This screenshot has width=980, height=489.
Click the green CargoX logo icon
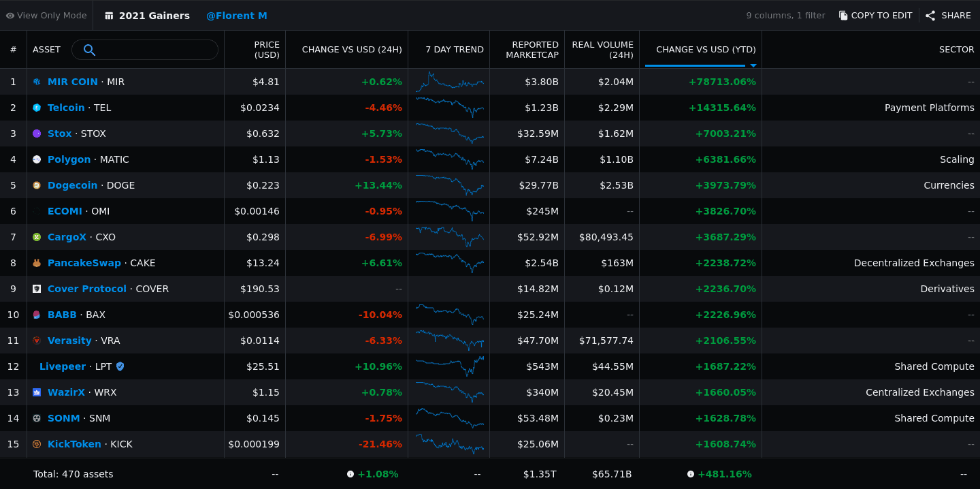(37, 237)
